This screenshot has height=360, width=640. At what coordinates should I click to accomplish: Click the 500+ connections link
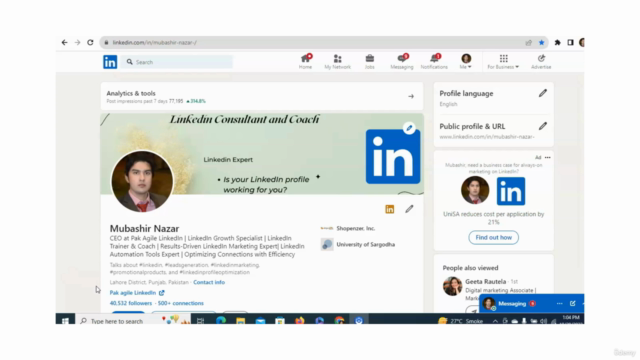click(180, 303)
